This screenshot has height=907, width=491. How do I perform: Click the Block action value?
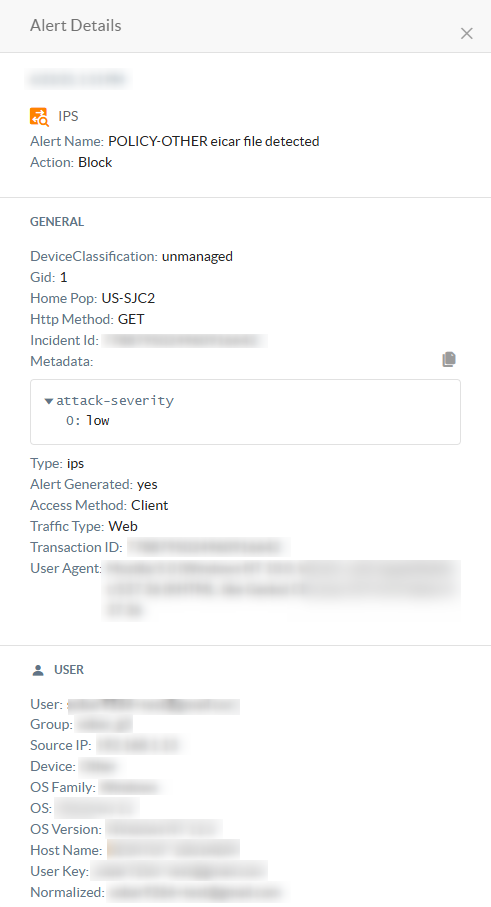[x=95, y=162]
